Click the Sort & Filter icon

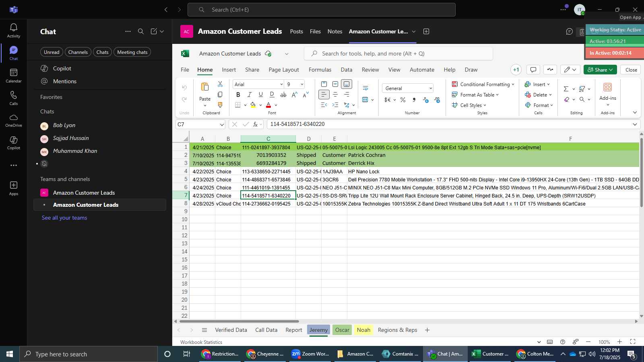[582, 88]
